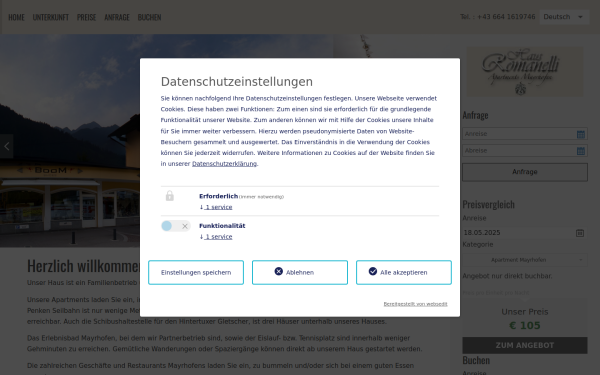
Task: Open the Deutsch language dropdown
Action: tap(564, 17)
